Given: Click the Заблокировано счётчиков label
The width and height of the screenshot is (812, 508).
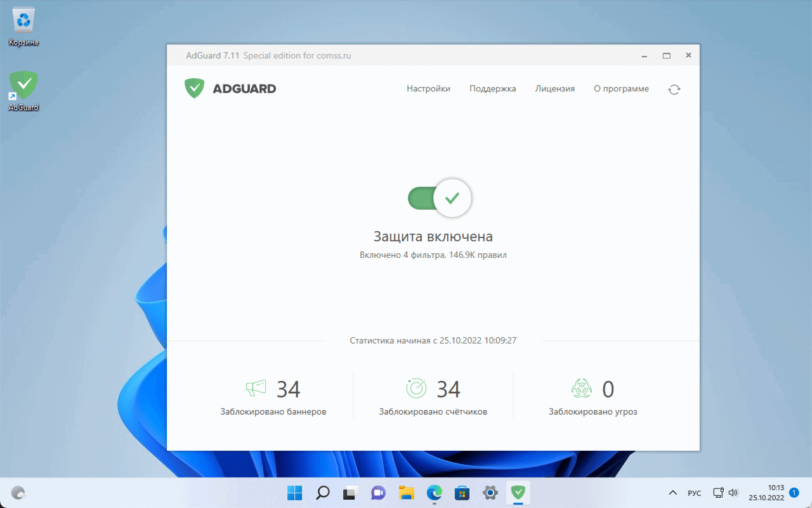Looking at the screenshot, I should point(433,411).
